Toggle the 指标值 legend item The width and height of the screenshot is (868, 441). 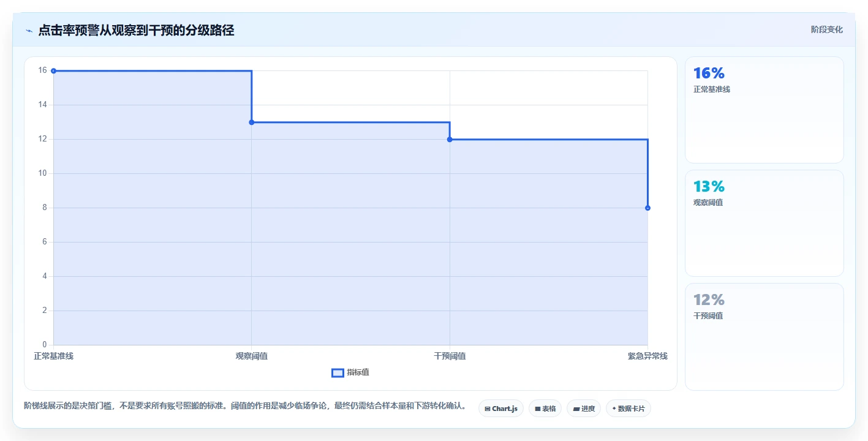pos(350,372)
